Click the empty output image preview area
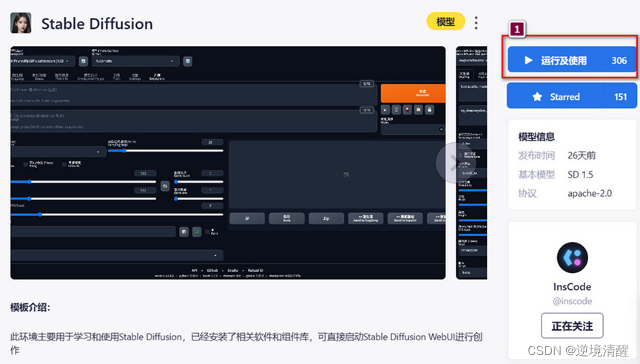Image resolution: width=640 pixels, height=364 pixels. point(337,175)
